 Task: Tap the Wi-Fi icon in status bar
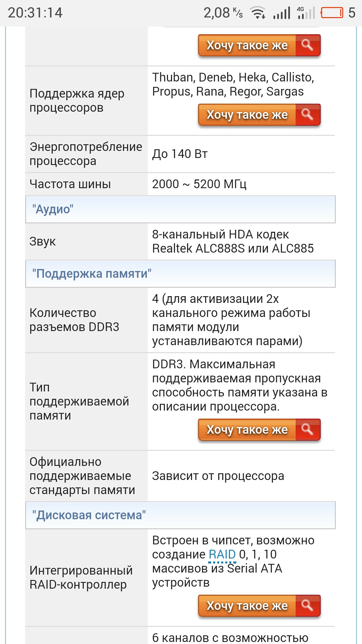(x=258, y=13)
